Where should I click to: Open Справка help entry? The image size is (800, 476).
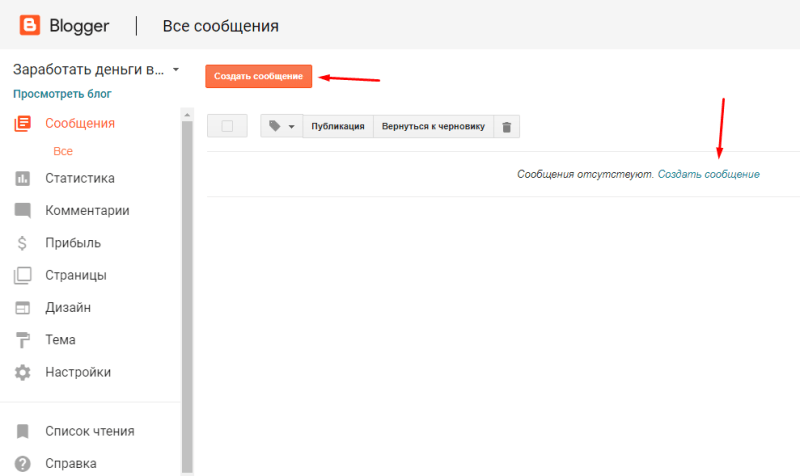pos(71,464)
